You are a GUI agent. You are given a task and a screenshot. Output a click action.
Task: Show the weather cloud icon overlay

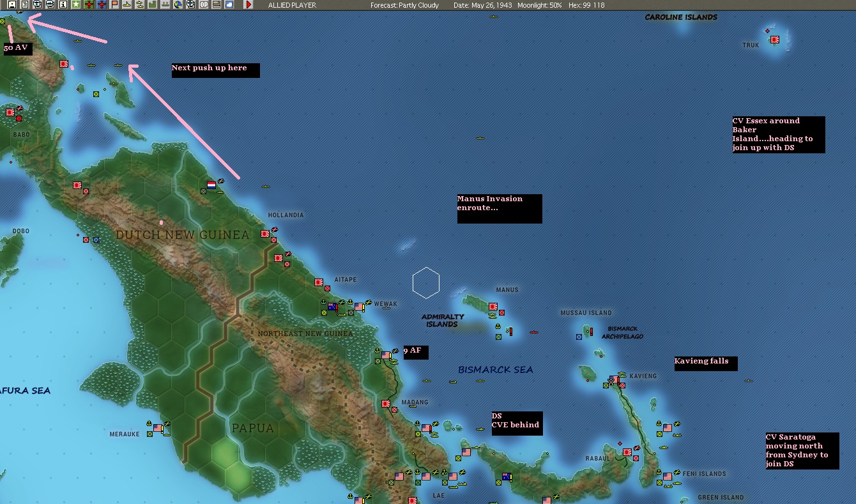229,4
